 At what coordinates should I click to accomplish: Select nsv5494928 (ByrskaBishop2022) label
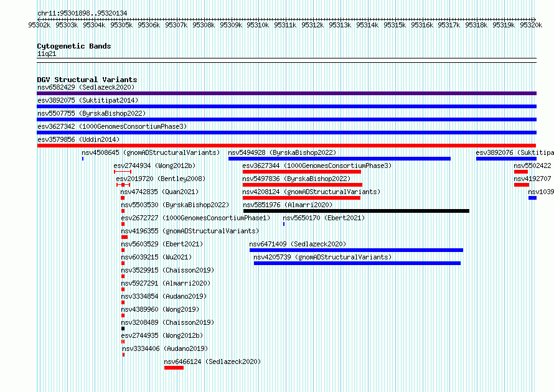tap(282, 152)
